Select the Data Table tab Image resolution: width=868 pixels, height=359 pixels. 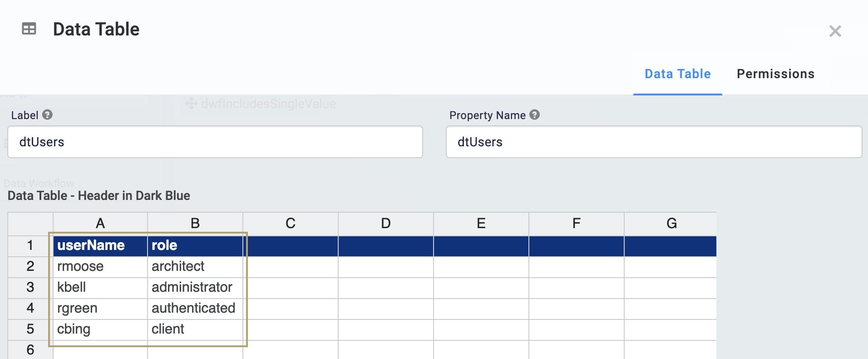(677, 74)
